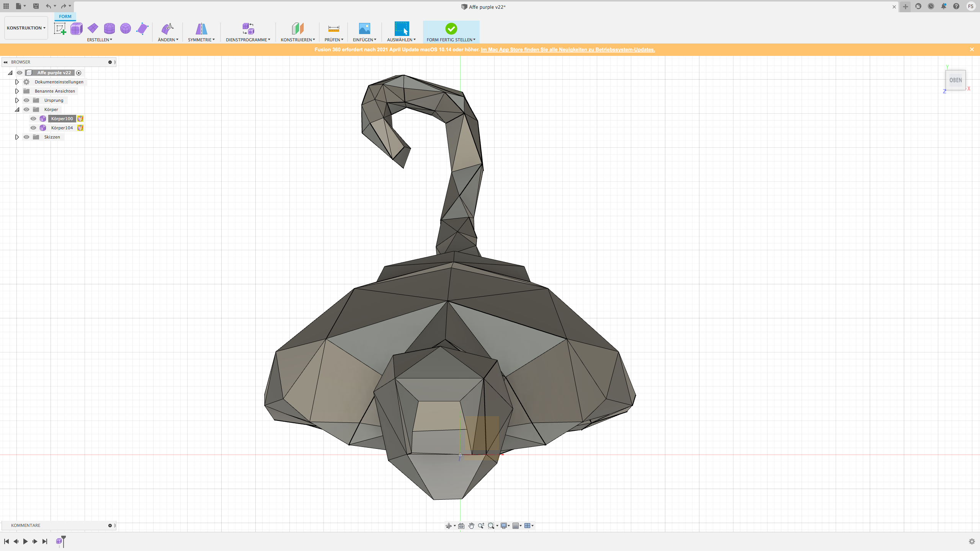The height and width of the screenshot is (551, 980).
Task: Open the SYMMETRIE menu
Action: [x=201, y=40]
